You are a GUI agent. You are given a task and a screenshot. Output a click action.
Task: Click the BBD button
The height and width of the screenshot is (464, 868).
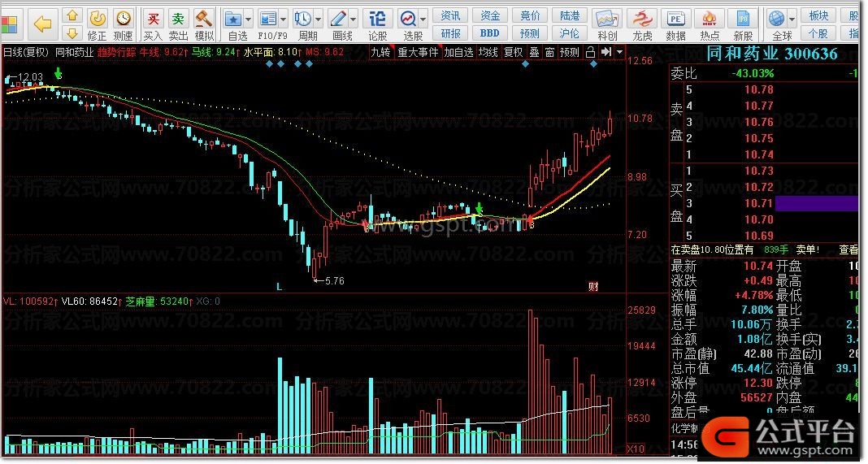pos(490,33)
